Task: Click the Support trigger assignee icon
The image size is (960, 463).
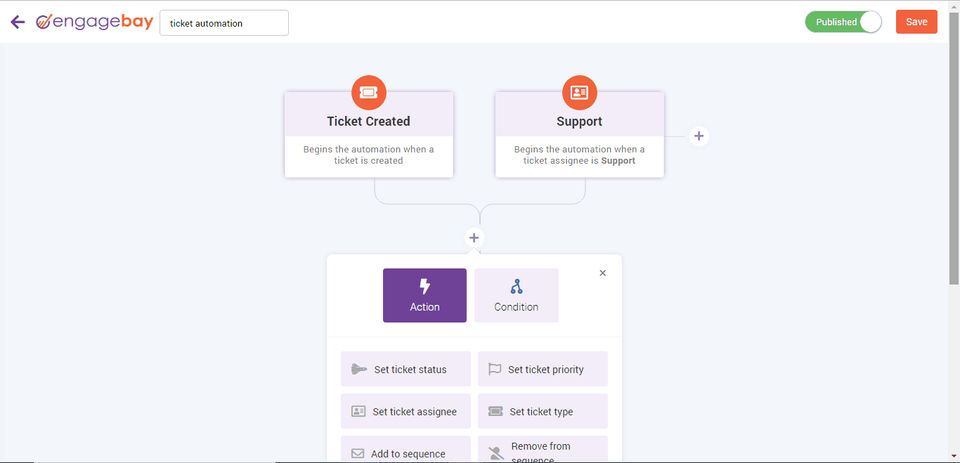Action: 579,92
